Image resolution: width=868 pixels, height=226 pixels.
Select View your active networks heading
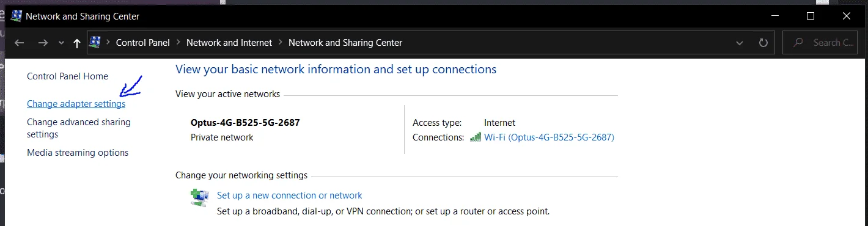tap(227, 94)
